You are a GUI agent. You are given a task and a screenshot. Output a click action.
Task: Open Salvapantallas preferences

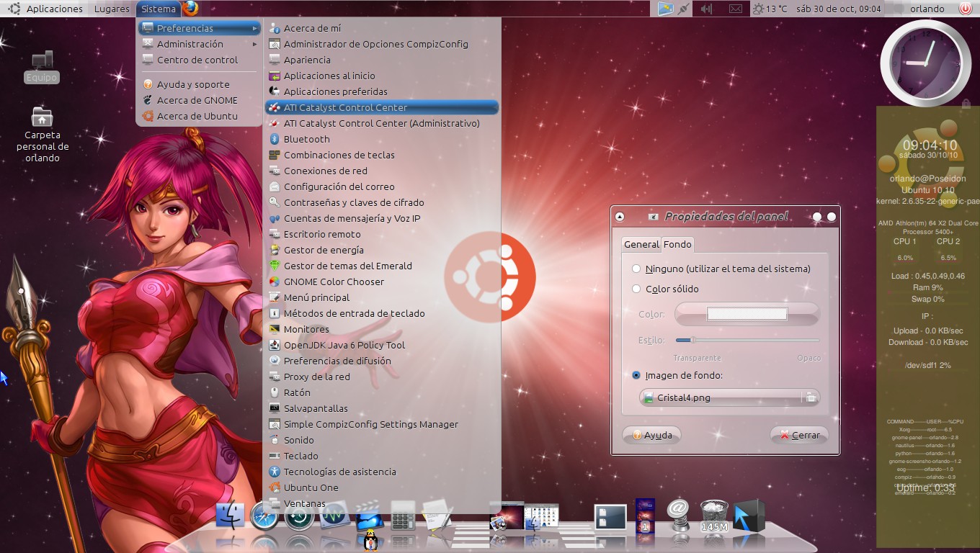pos(382,408)
